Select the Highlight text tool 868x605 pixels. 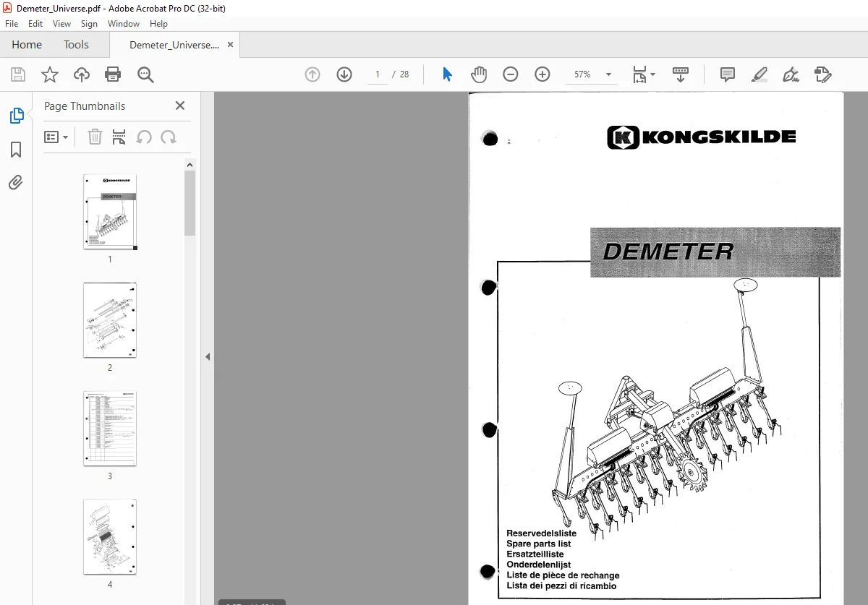pyautogui.click(x=759, y=74)
